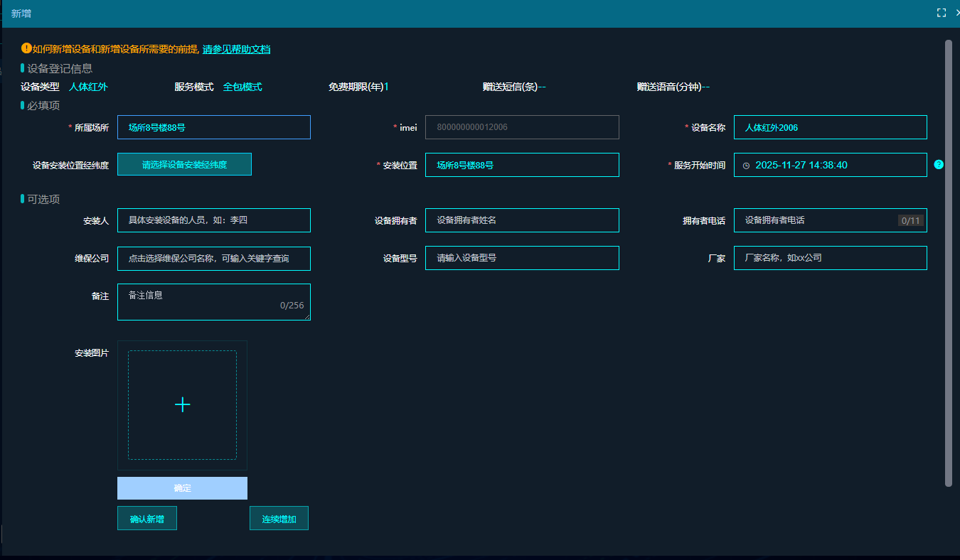Click the clock icon in 服务开始时间 field

pos(746,164)
